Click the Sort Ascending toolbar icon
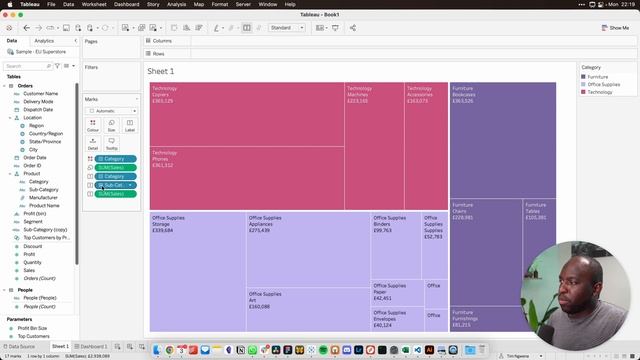The height and width of the screenshot is (360, 640). [x=187, y=28]
